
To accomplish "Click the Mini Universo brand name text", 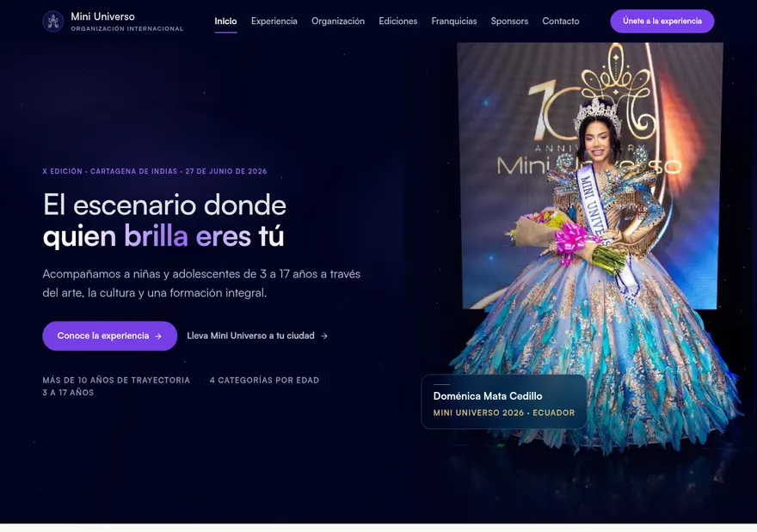I will click(103, 16).
